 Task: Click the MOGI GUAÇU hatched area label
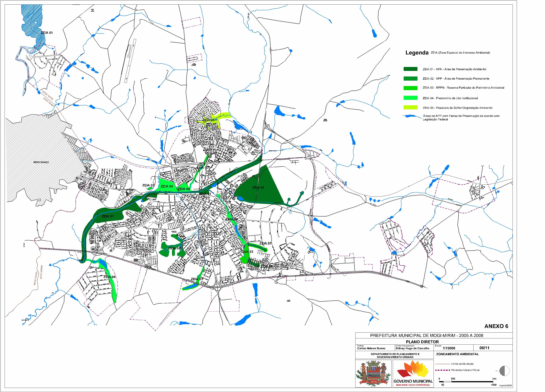(x=41, y=162)
